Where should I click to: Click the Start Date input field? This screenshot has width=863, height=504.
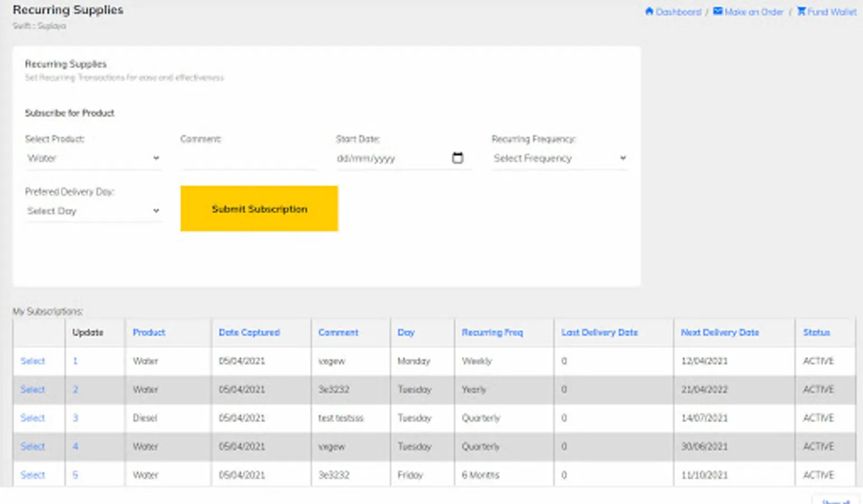[x=392, y=158]
